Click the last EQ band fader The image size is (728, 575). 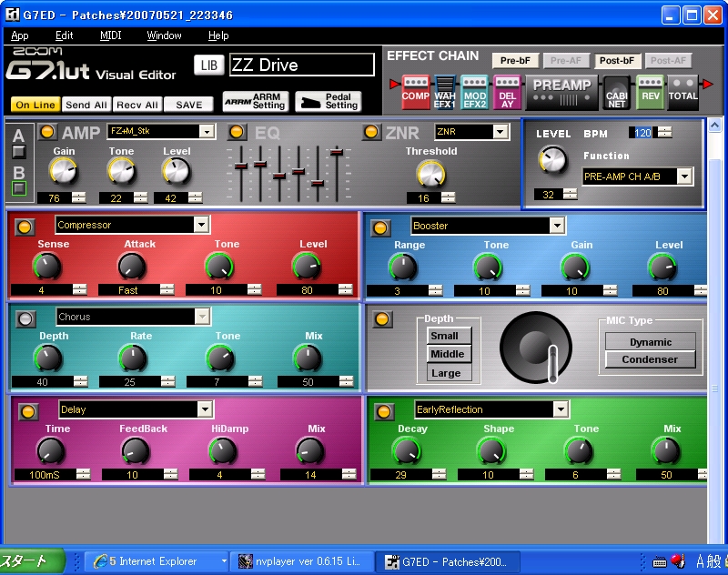click(x=337, y=152)
